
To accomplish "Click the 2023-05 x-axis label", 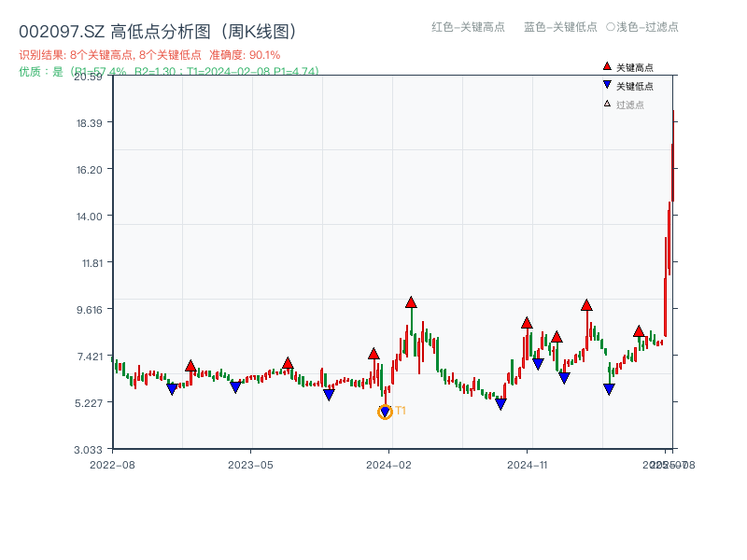I will coord(250,465).
